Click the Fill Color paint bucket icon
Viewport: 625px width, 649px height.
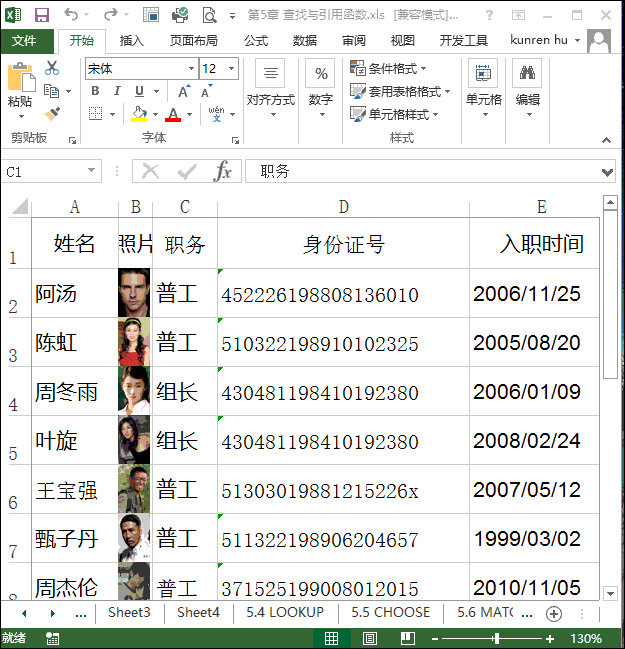[x=139, y=114]
